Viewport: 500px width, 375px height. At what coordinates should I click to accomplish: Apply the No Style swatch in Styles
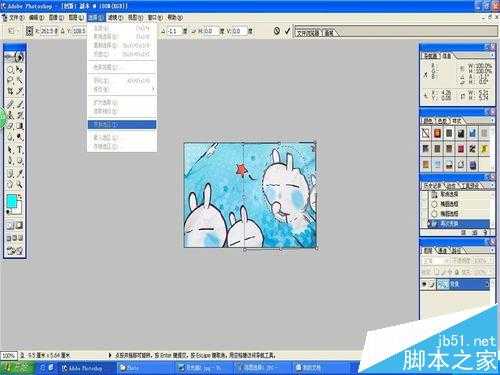[426, 133]
